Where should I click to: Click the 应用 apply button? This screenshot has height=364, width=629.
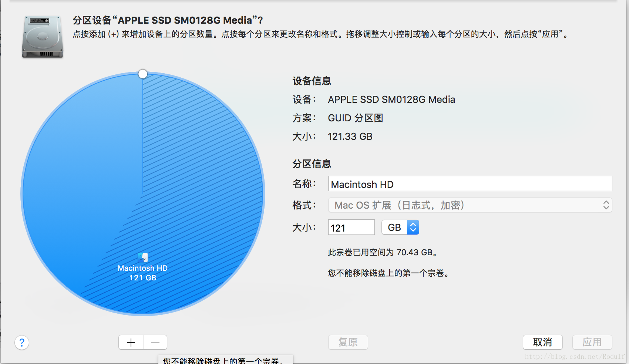pos(592,342)
